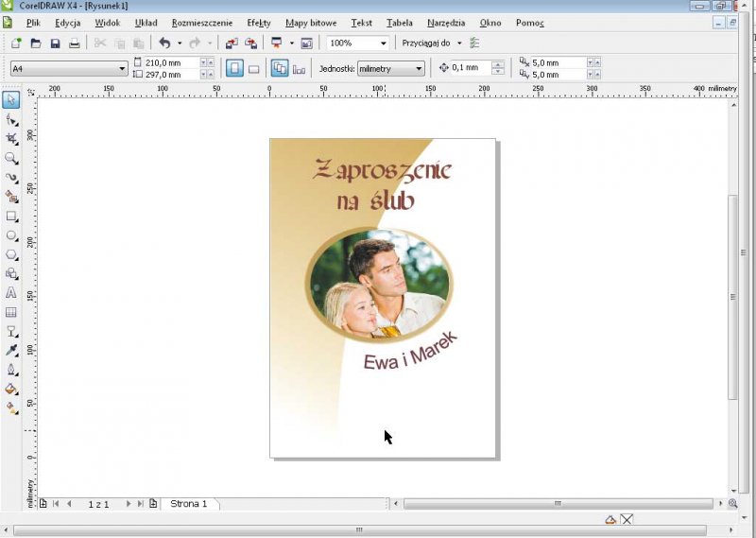Image resolution: width=756 pixels, height=538 pixels.
Task: Toggle portrait page orientation
Action: 234,69
